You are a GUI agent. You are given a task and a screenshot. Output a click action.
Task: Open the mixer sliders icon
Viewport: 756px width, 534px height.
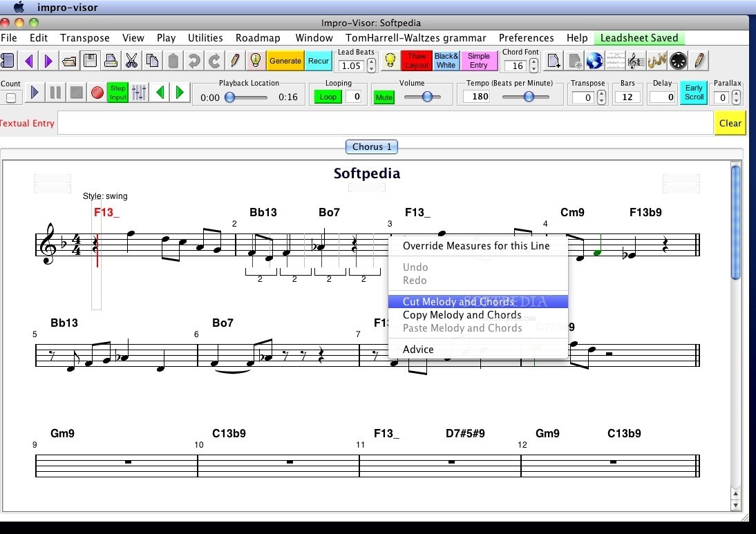[139, 92]
